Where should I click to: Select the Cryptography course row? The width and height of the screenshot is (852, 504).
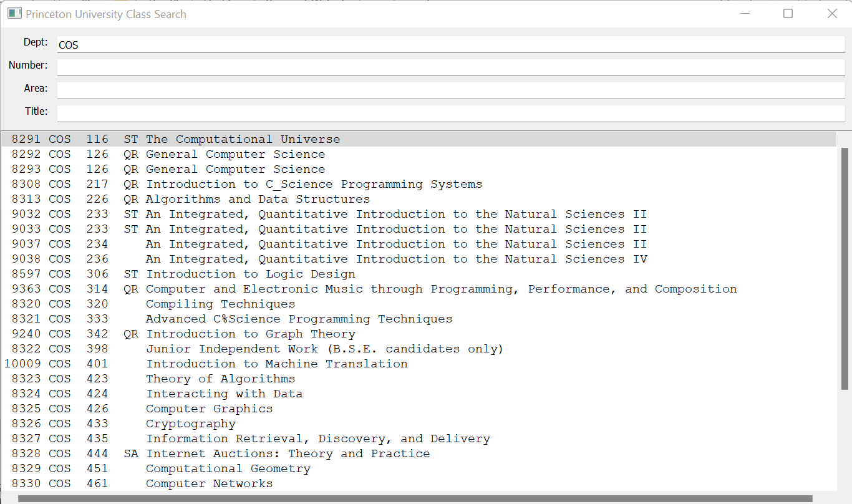click(419, 424)
